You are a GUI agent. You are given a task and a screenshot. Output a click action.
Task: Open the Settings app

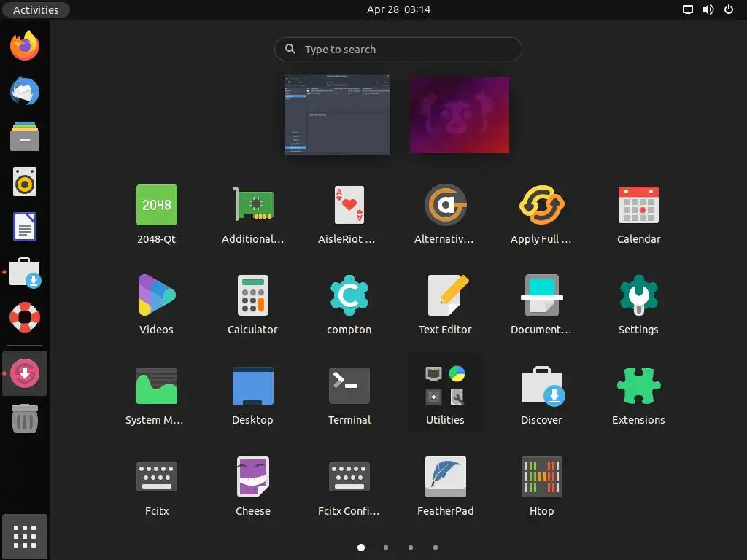click(638, 305)
